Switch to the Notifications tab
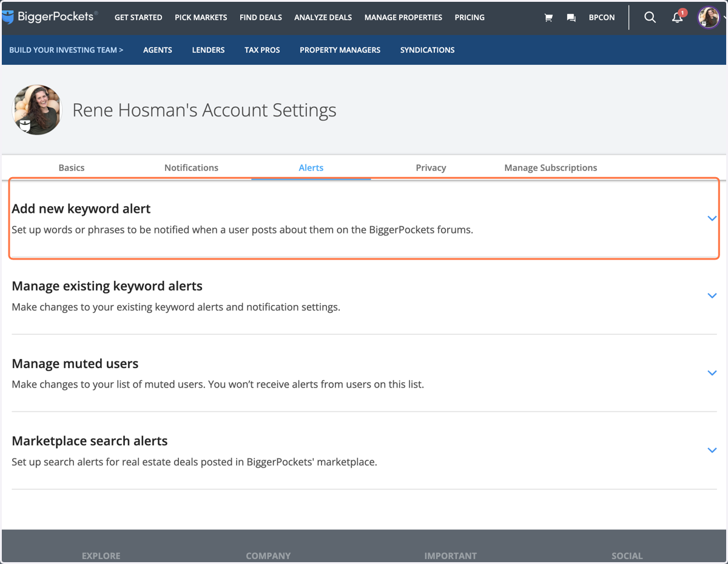This screenshot has width=728, height=564. pos(191,167)
